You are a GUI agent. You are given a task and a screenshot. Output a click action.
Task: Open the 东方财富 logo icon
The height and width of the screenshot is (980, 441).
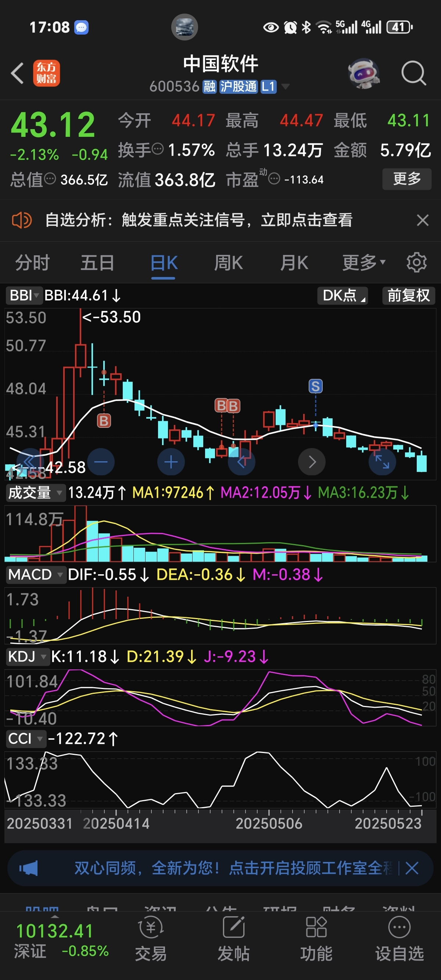pos(46,73)
